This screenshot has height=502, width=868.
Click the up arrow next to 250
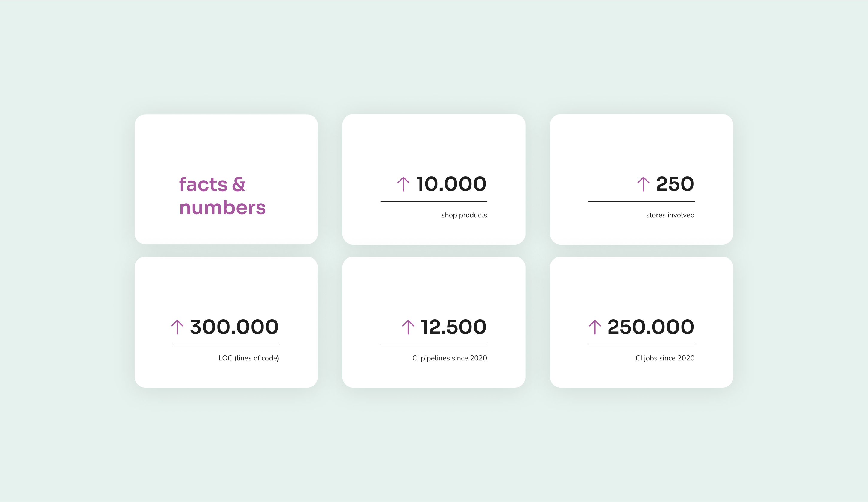[643, 184]
